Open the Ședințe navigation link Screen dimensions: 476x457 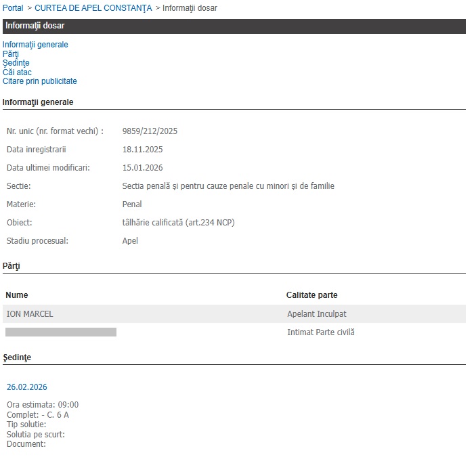[16, 63]
